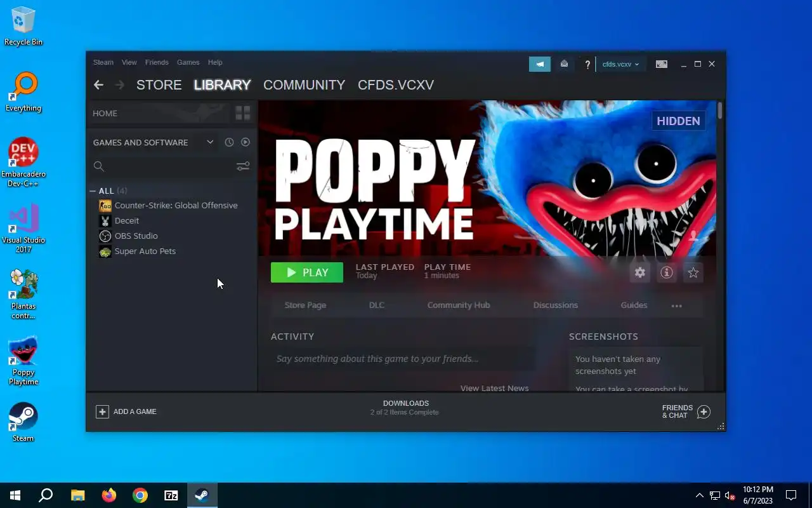Filter library to ready-to-play games
Screen dimensions: 812x508
246,142
